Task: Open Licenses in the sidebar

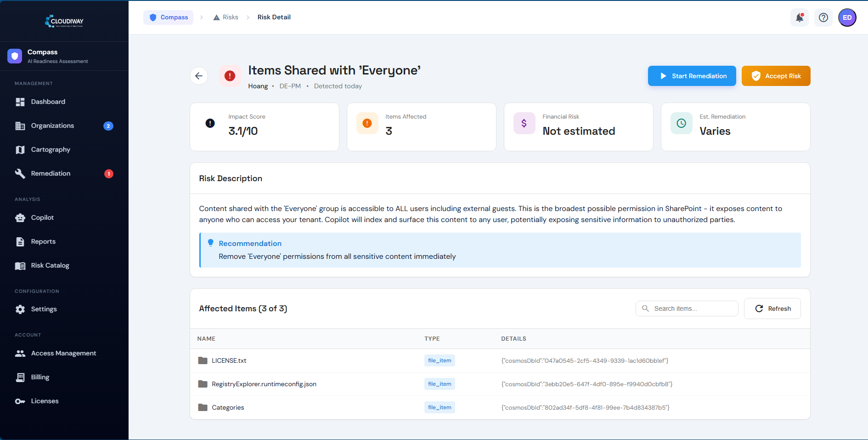Action: coord(64,401)
